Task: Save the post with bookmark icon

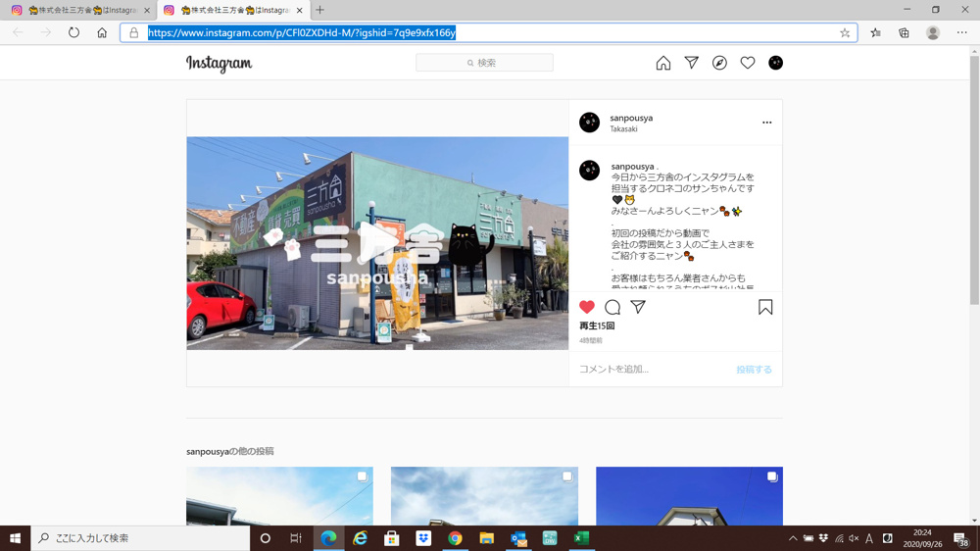Action: 765,307
